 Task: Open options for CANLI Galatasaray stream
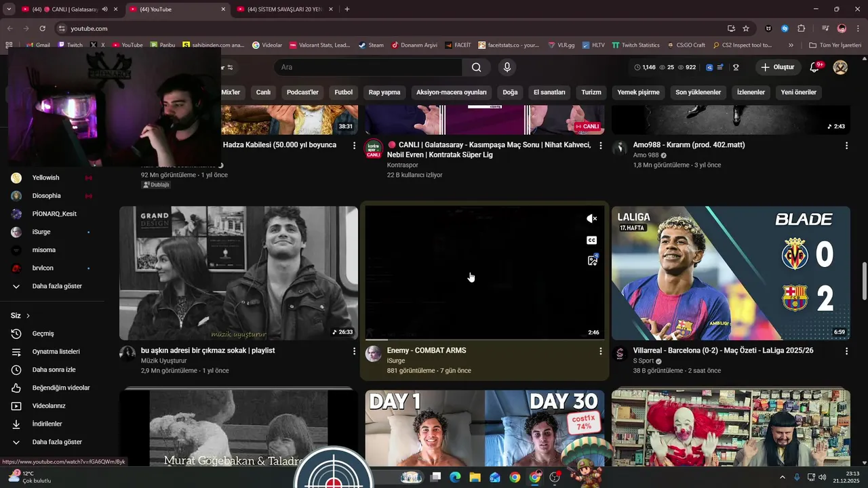600,146
